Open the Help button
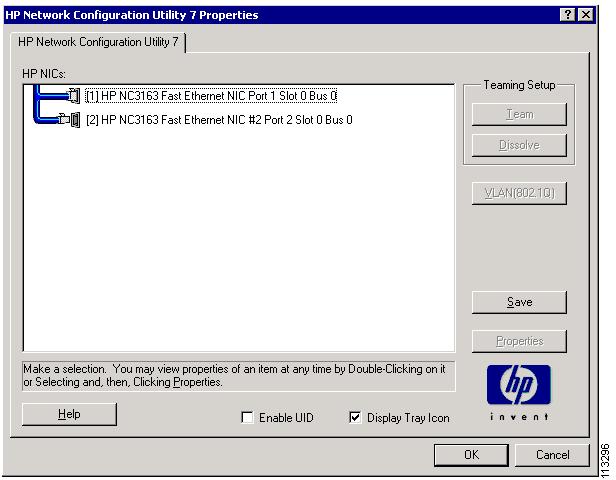The height and width of the screenshot is (480, 616). pyautogui.click(x=70, y=414)
